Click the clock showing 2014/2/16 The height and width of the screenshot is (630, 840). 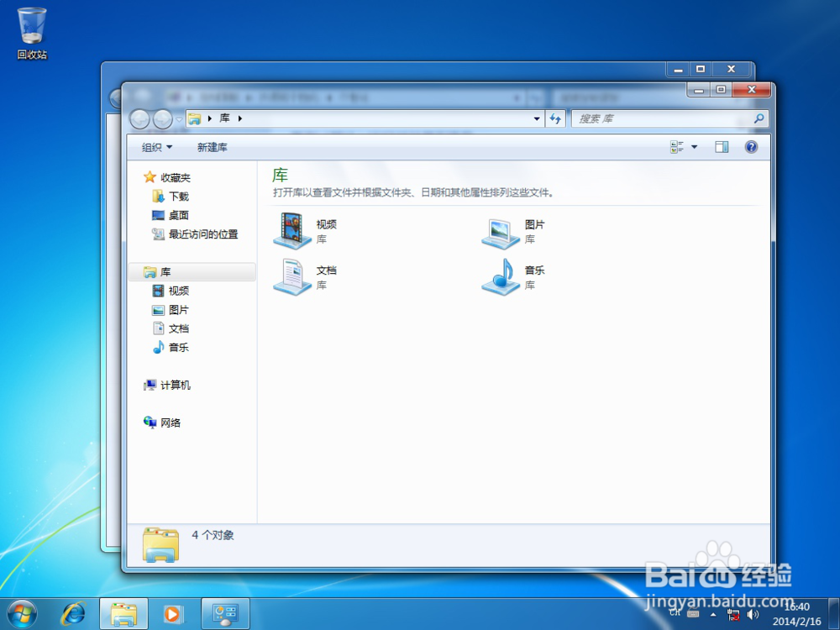coord(796,614)
